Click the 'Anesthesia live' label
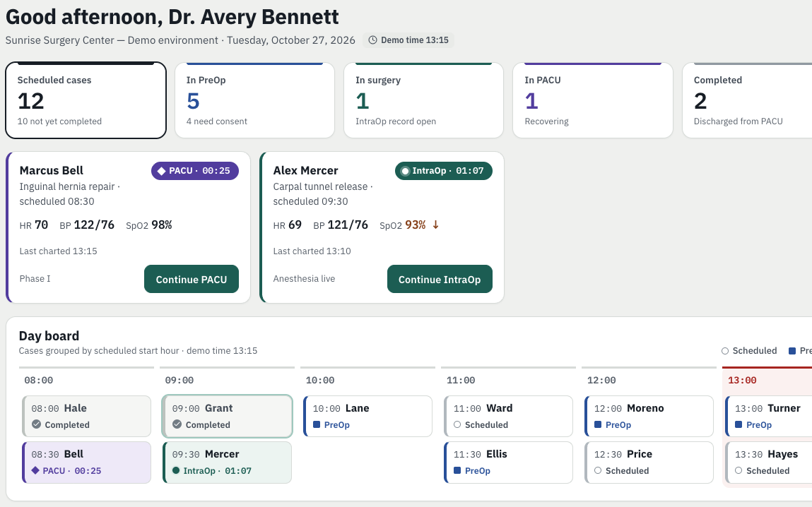This screenshot has width=812, height=507. coord(304,279)
